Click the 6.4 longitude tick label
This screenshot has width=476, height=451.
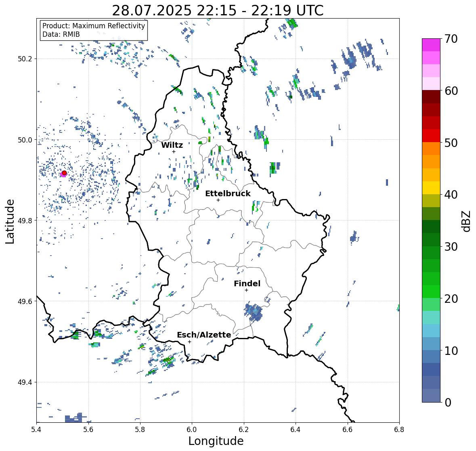[x=296, y=430]
